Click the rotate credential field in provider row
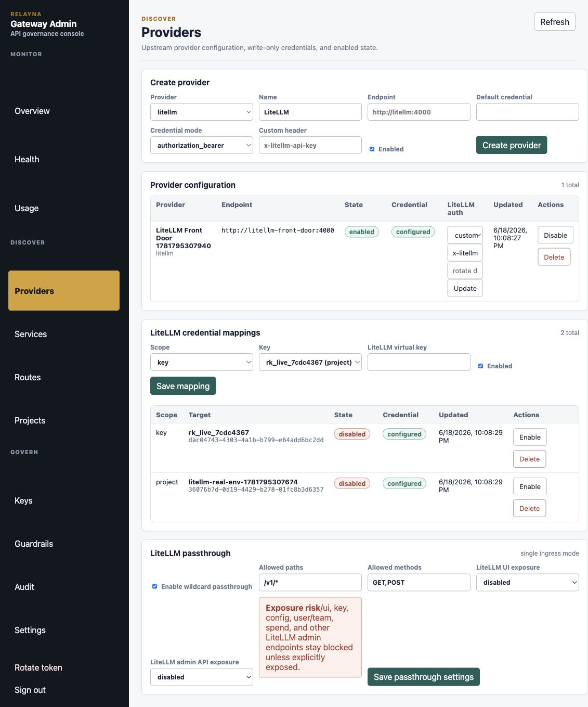 (x=465, y=271)
